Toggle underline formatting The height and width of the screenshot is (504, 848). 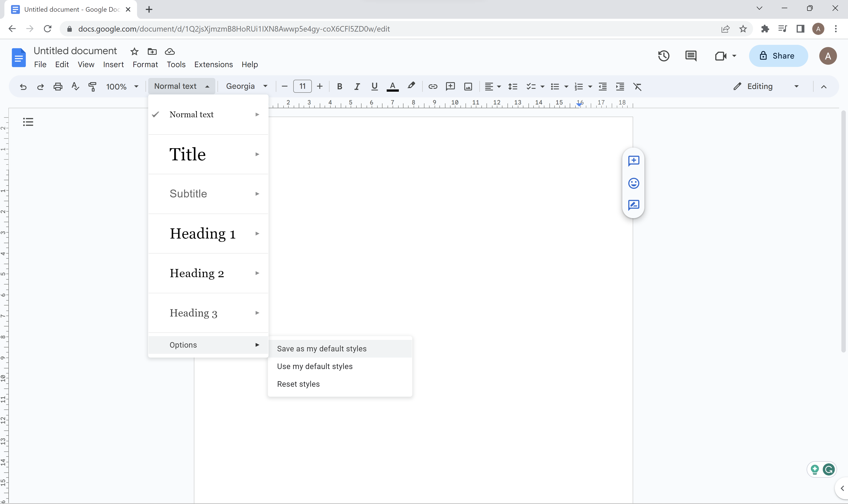(x=375, y=87)
